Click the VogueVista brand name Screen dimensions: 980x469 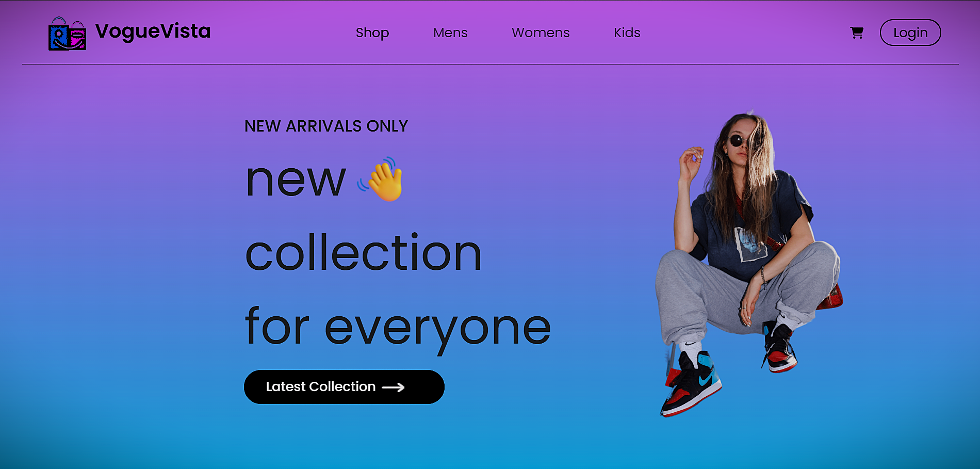(x=153, y=31)
